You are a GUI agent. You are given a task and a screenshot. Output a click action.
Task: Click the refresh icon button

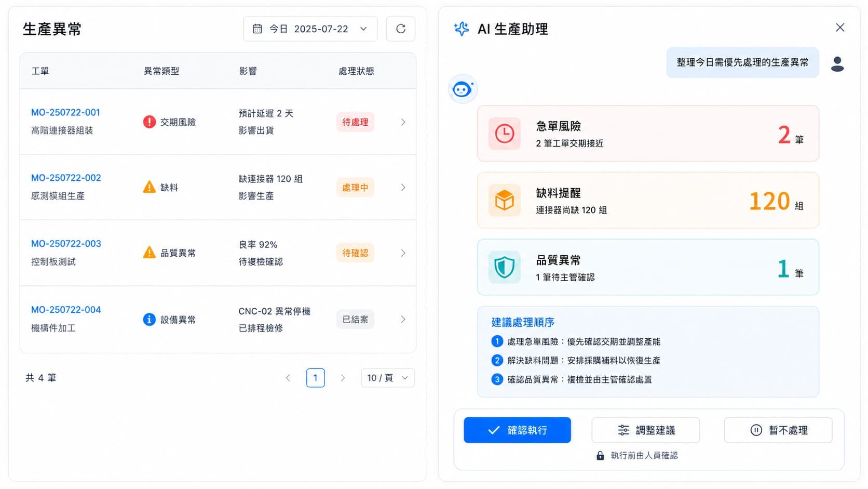[400, 29]
